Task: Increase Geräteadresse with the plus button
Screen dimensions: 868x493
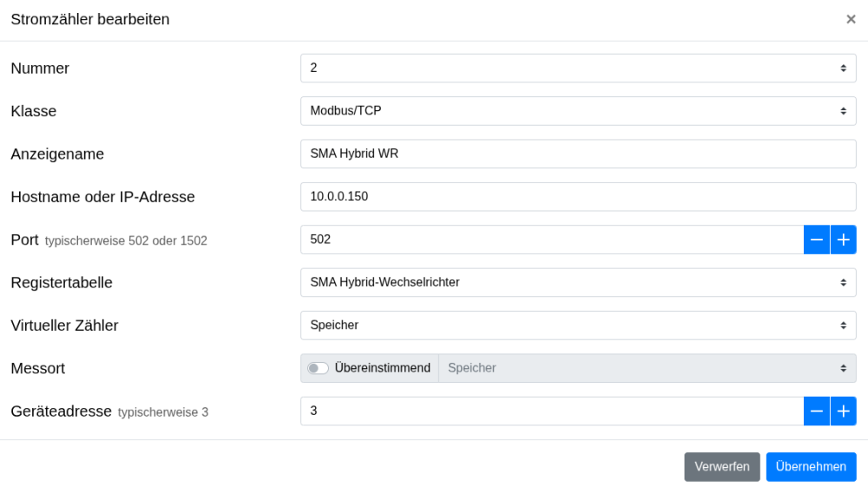Action: click(x=843, y=411)
